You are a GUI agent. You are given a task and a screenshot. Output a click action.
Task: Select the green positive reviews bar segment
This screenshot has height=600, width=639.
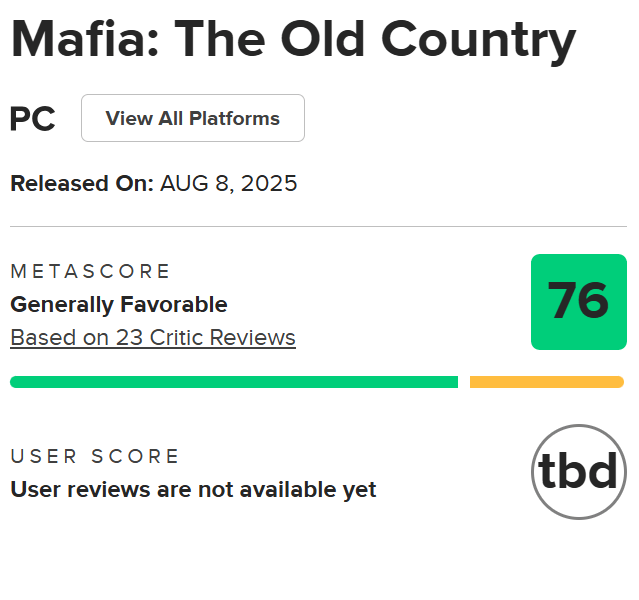(x=234, y=382)
